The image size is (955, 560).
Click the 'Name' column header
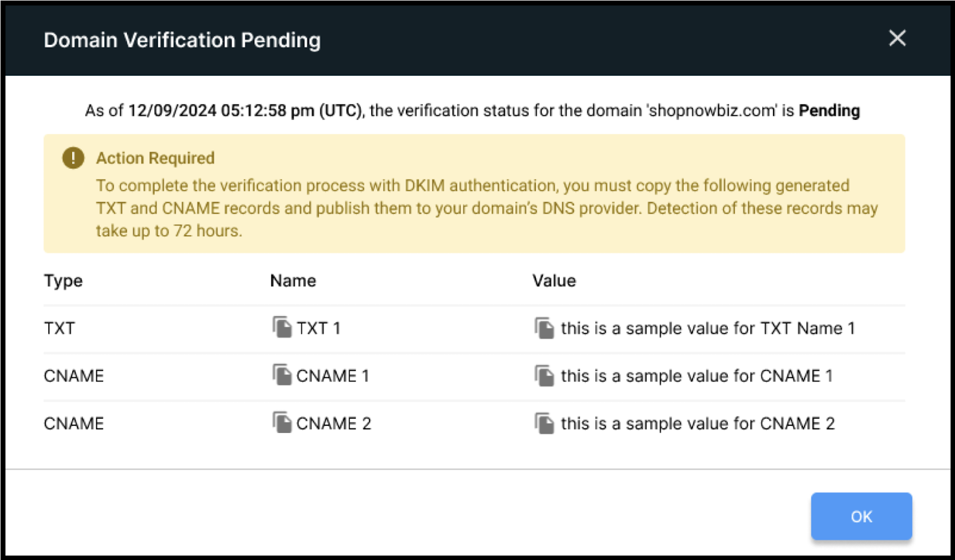(x=293, y=281)
